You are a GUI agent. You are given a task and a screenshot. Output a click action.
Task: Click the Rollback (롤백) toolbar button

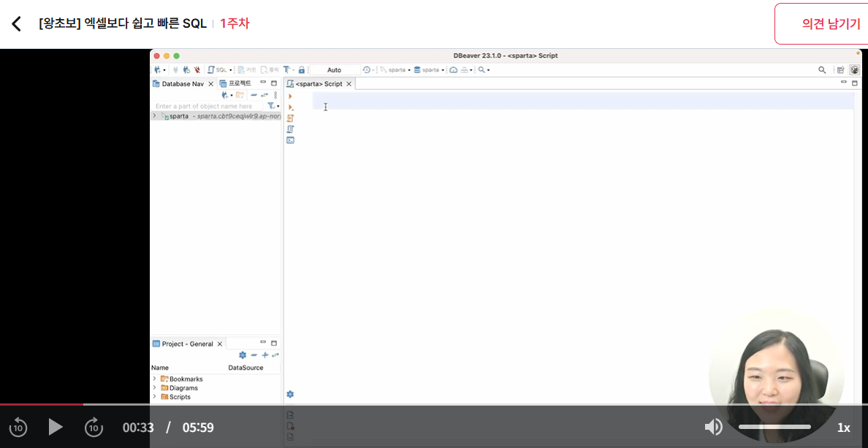[270, 70]
